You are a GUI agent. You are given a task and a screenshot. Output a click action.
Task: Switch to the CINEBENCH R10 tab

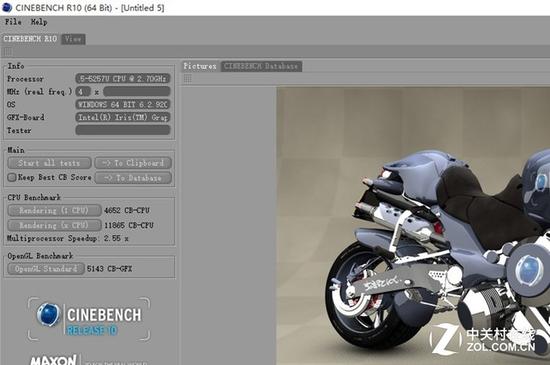click(x=31, y=39)
